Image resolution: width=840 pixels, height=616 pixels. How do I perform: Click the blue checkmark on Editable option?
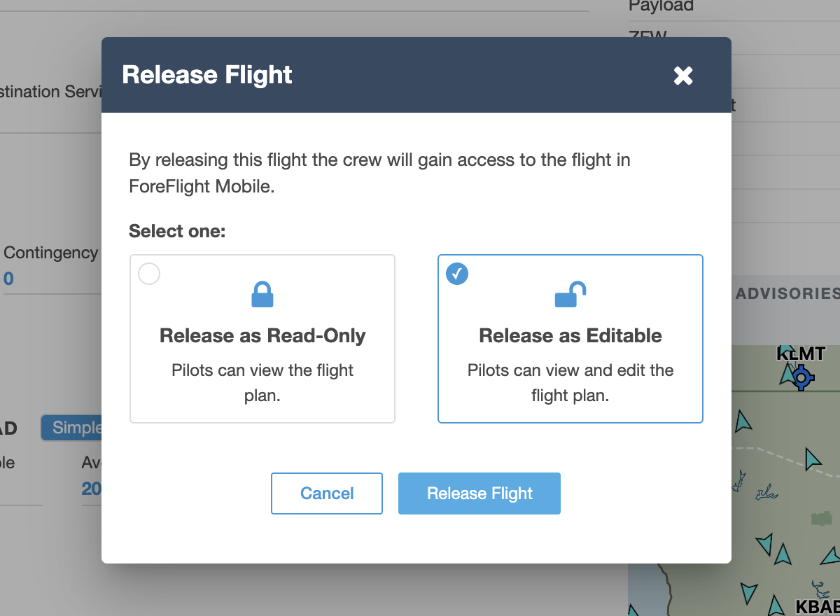pos(457,274)
